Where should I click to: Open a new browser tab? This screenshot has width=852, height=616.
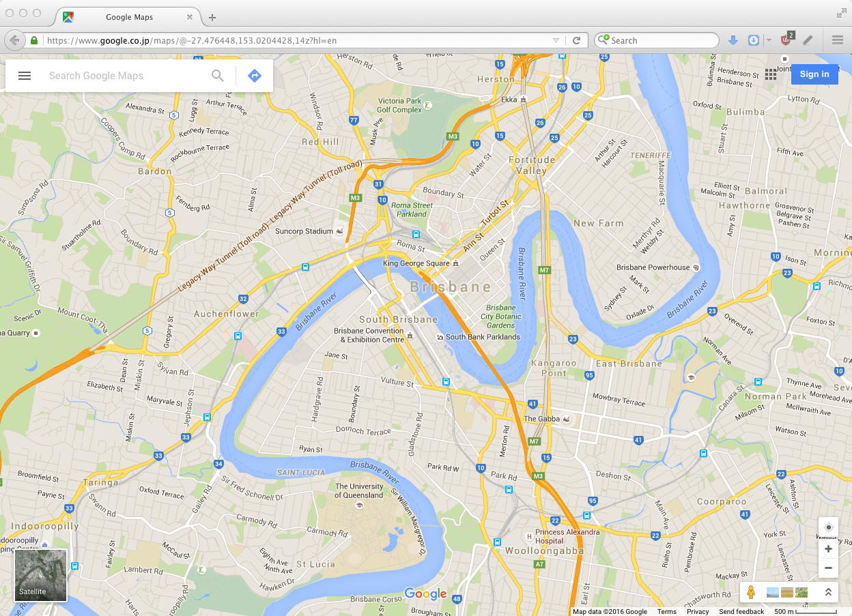[x=212, y=17]
